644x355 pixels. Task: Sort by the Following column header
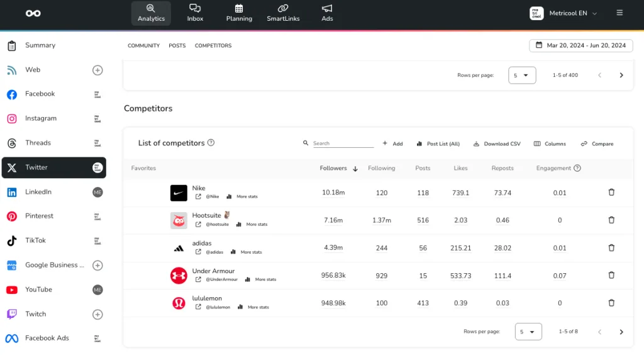382,168
